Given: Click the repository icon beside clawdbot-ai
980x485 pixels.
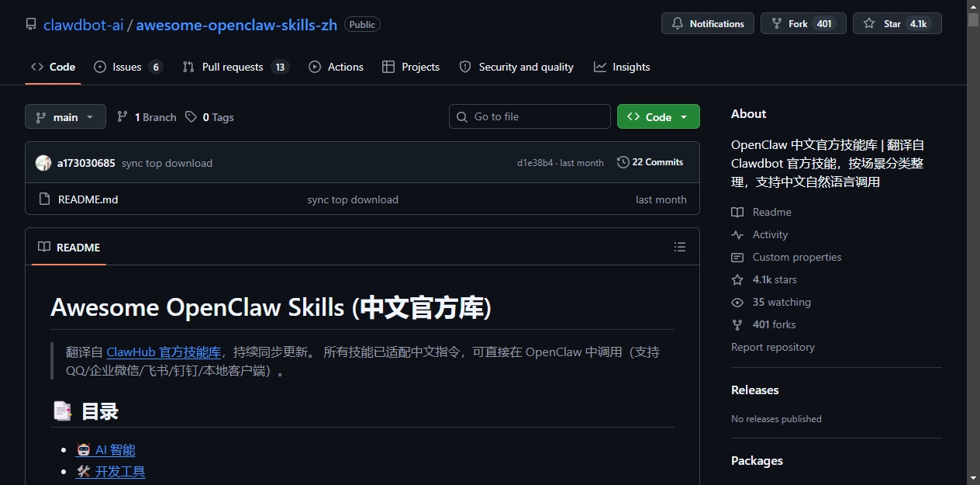Looking at the screenshot, I should pos(31,24).
